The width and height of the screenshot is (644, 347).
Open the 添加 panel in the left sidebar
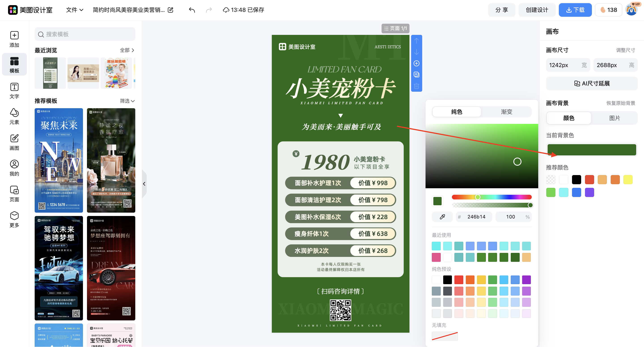[14, 39]
